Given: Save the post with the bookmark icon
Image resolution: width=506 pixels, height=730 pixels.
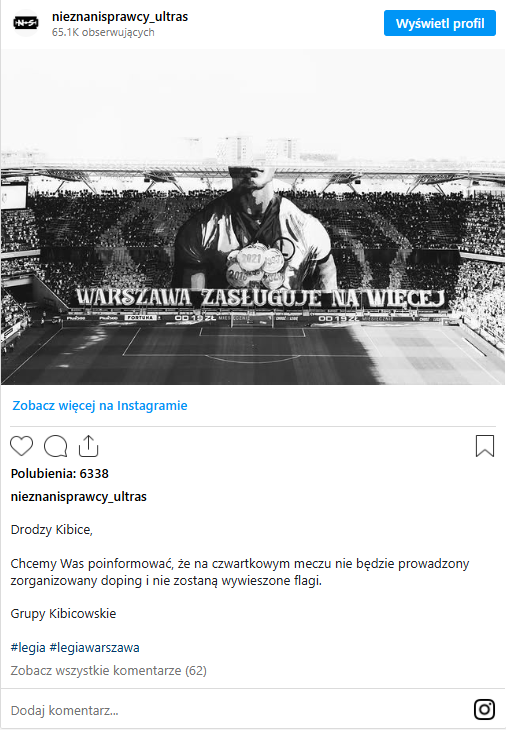Looking at the screenshot, I should pyautogui.click(x=485, y=446).
